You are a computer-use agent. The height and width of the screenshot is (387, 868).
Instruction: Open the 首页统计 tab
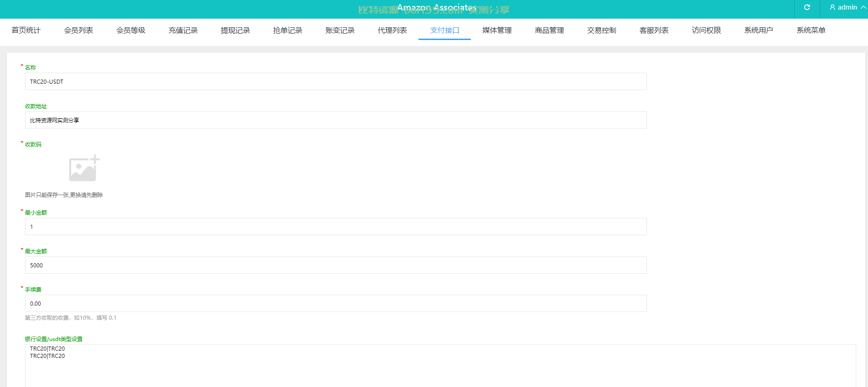[26, 30]
